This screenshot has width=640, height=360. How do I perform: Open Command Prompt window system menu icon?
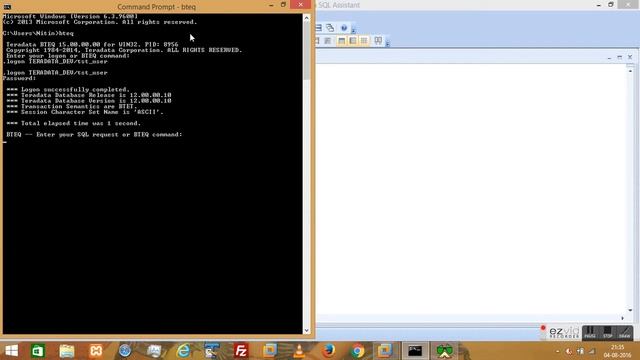pos(7,7)
